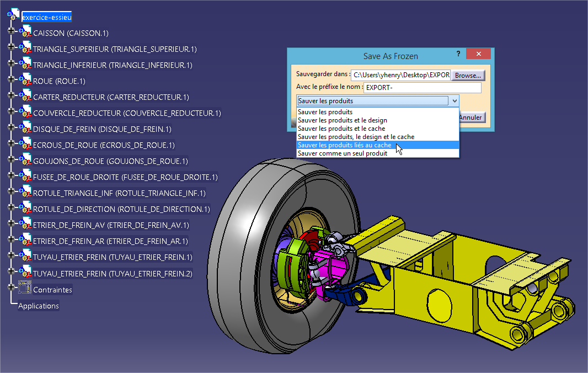The height and width of the screenshot is (373, 588).
Task: Click the 'Sauvegarder dans' path field
Action: [x=401, y=75]
